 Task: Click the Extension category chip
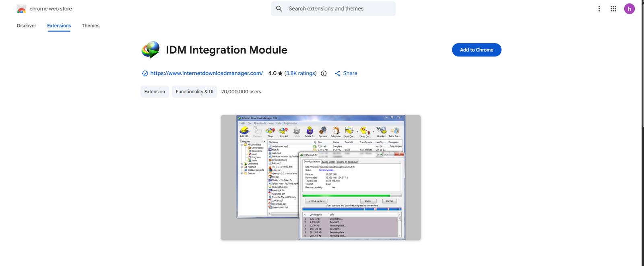point(155,92)
